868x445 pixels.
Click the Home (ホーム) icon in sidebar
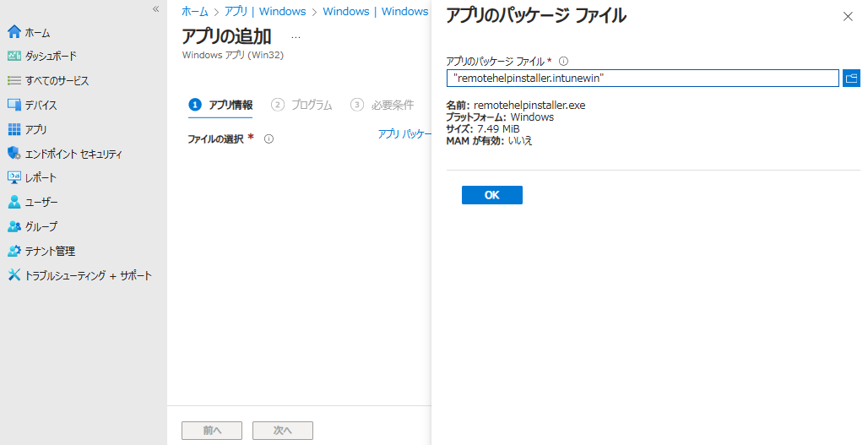pos(14,31)
